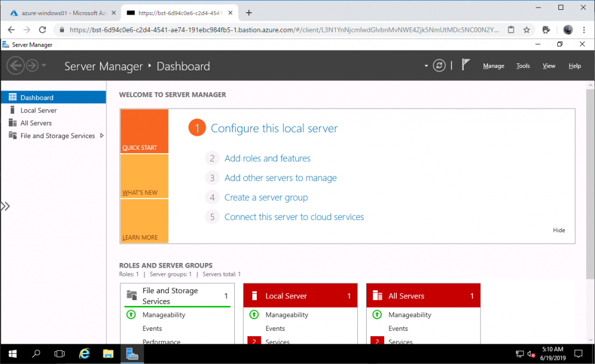Click Manageability in All Servers tile
The image size is (595, 364).
410,315
